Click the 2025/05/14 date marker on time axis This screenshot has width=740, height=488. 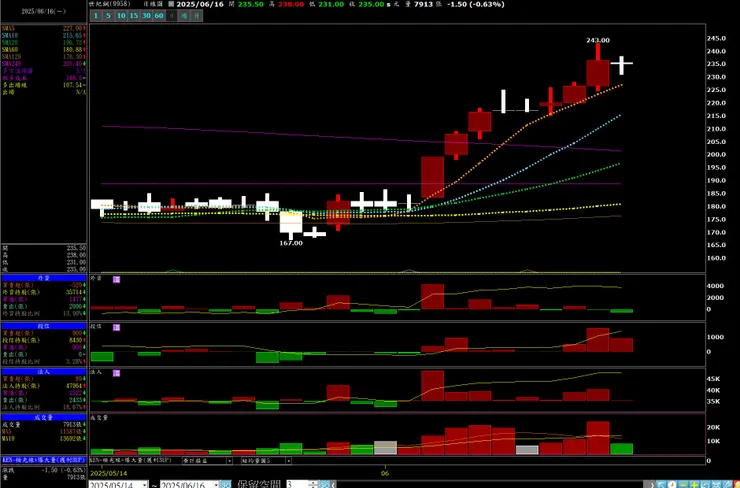108,473
